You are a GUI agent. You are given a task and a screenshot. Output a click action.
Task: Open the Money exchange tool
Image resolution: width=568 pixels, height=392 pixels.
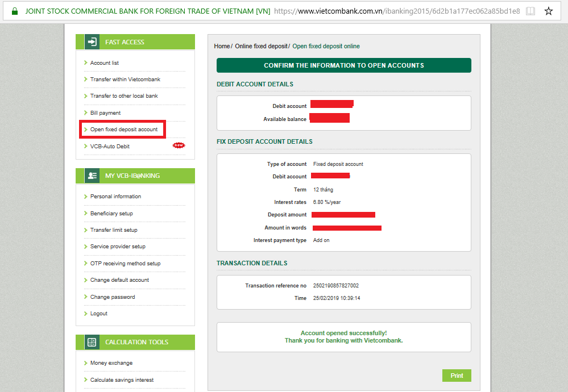111,363
